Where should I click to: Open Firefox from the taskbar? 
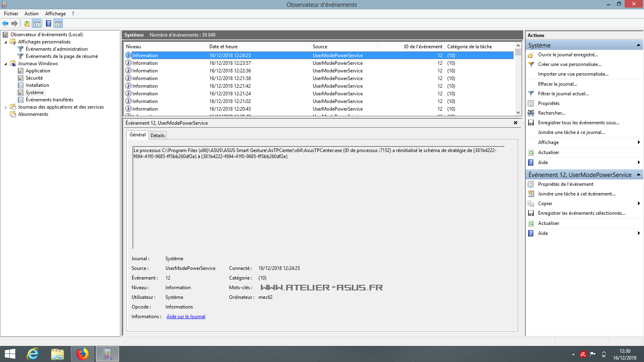83,354
